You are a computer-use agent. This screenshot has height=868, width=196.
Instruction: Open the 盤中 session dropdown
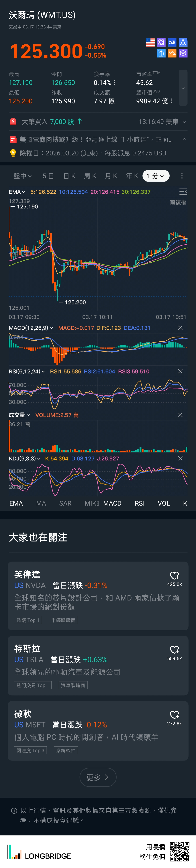22,176
